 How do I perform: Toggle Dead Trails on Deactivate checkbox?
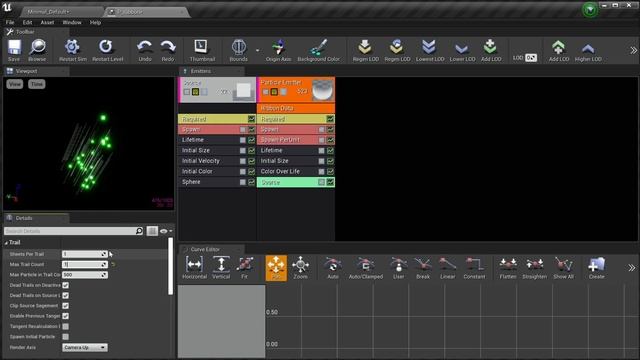66,285
